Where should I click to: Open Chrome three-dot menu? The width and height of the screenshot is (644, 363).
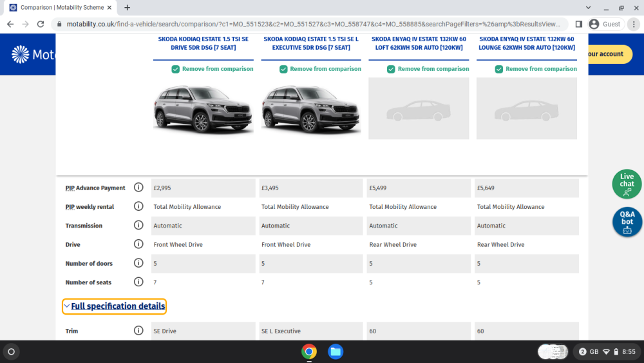click(x=634, y=25)
